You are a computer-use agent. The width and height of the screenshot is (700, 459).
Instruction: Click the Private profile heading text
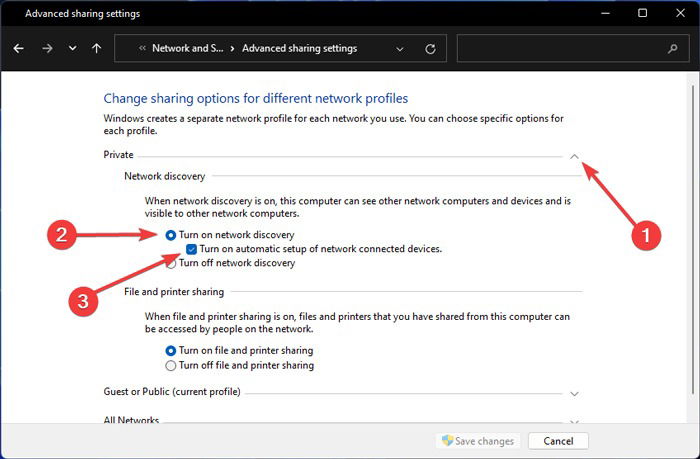point(118,154)
